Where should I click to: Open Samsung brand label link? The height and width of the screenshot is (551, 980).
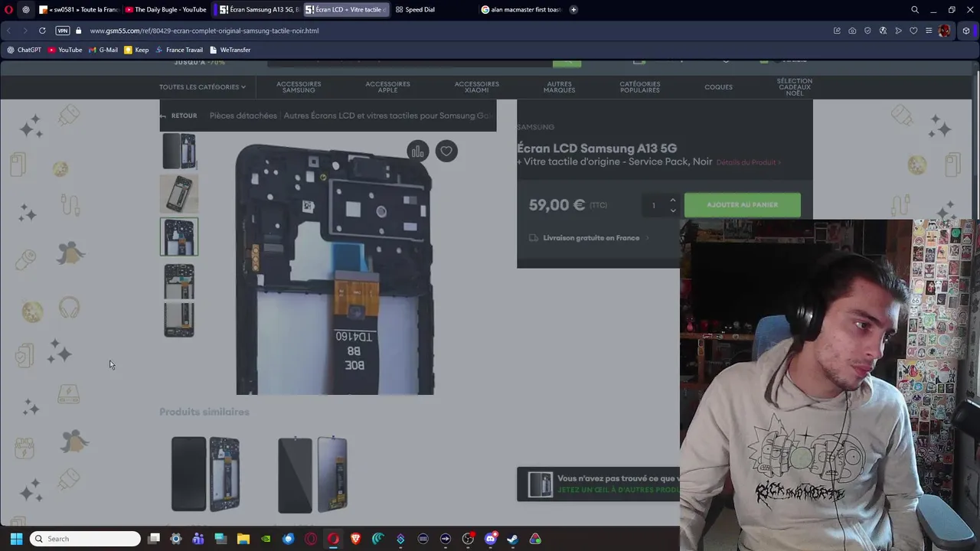click(535, 127)
